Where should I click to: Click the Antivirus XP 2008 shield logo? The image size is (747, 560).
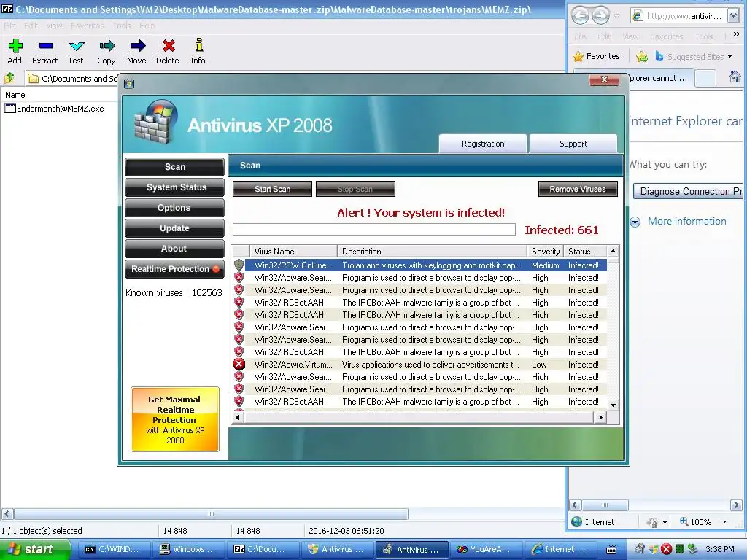[x=156, y=122]
